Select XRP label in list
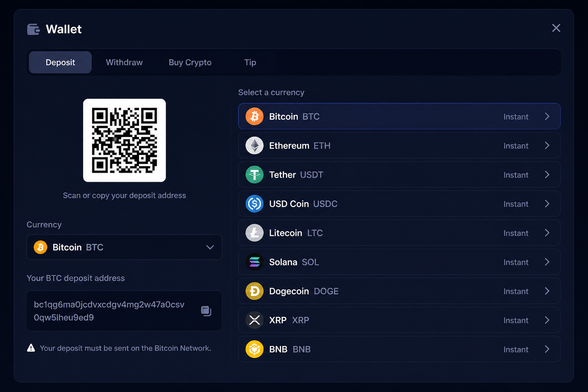Image resolution: width=588 pixels, height=392 pixels. pyautogui.click(x=289, y=320)
